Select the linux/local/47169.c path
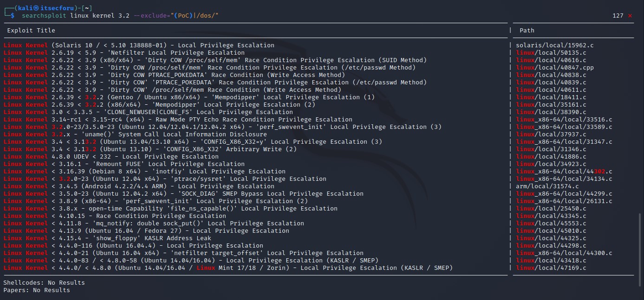The width and height of the screenshot is (644, 300). pyautogui.click(x=551, y=268)
